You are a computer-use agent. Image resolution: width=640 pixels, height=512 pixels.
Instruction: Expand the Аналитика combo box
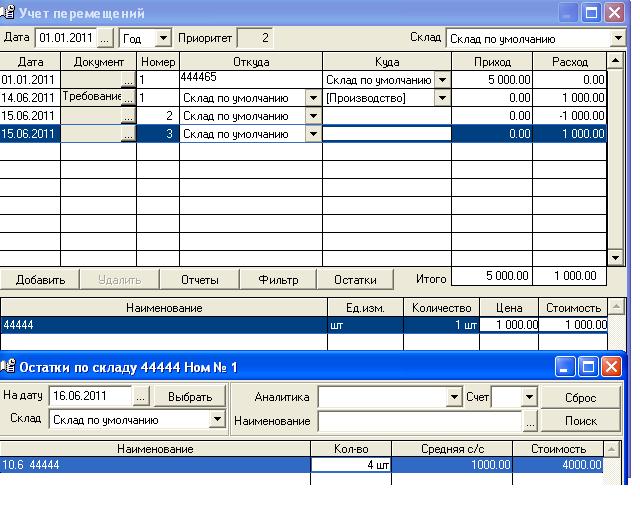tap(455, 397)
